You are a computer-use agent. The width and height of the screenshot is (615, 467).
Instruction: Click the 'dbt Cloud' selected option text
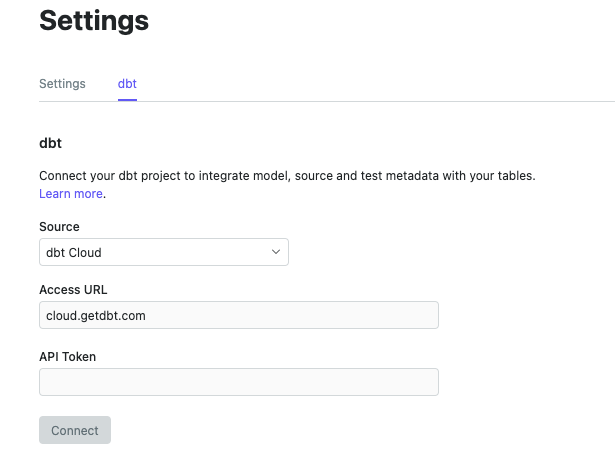coord(74,253)
